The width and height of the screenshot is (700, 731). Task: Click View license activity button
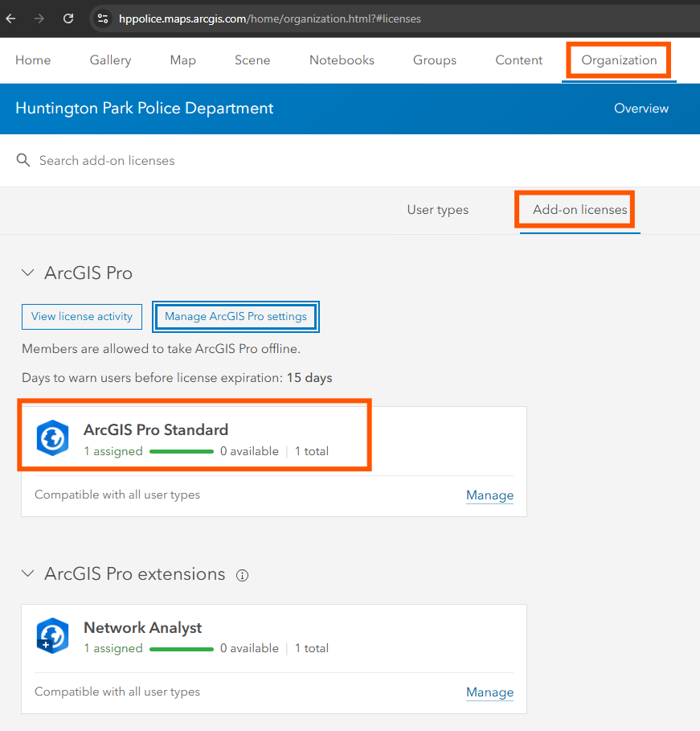82,317
